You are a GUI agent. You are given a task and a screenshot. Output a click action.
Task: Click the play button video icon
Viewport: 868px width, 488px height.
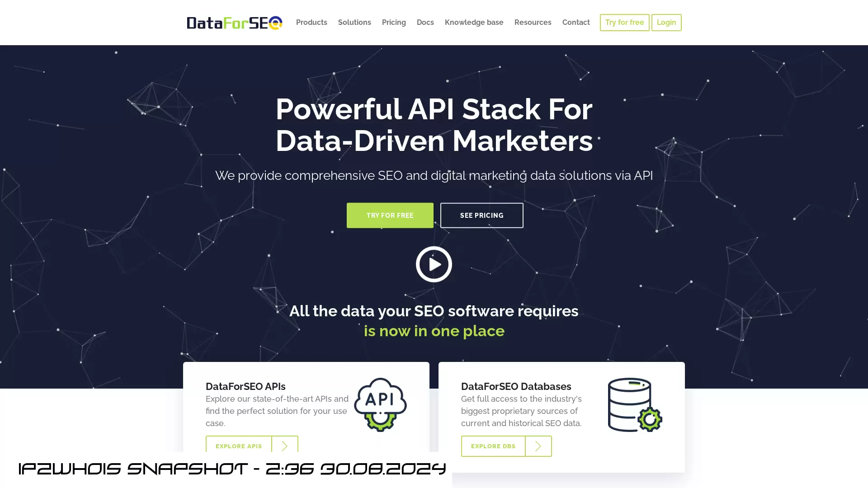click(434, 264)
